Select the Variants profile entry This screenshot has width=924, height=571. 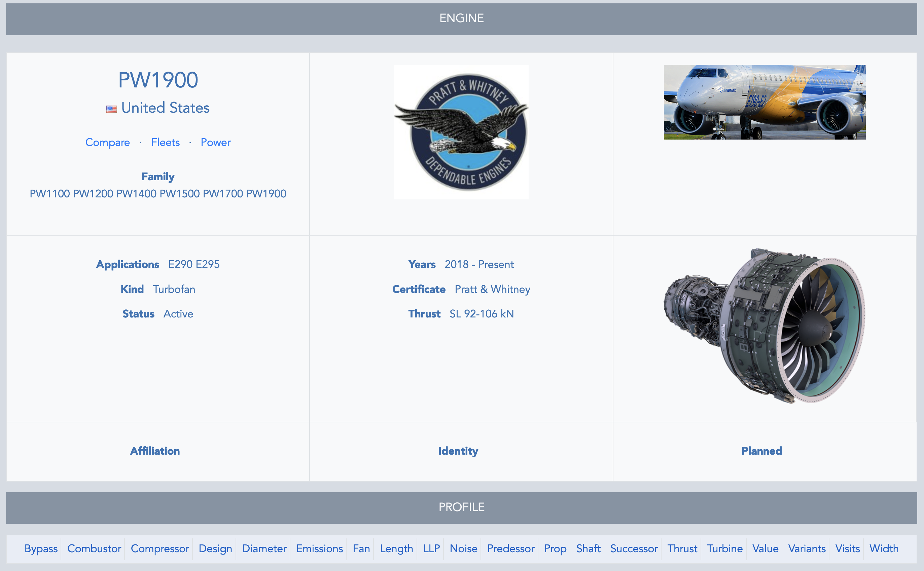[x=807, y=549]
